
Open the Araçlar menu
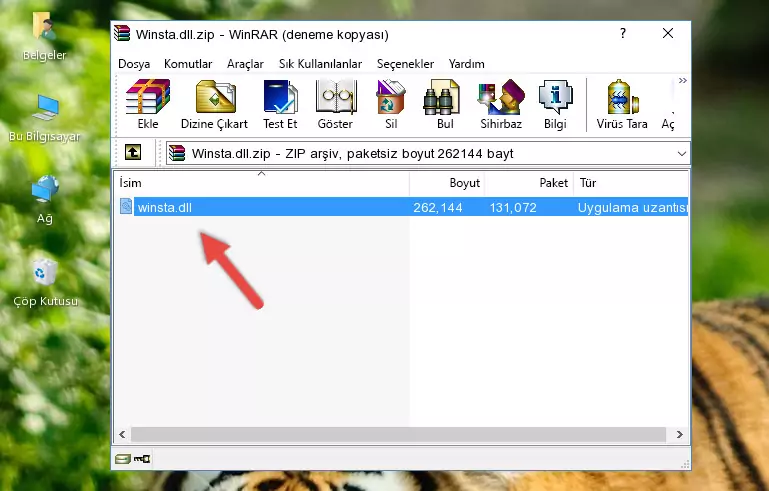click(x=245, y=64)
